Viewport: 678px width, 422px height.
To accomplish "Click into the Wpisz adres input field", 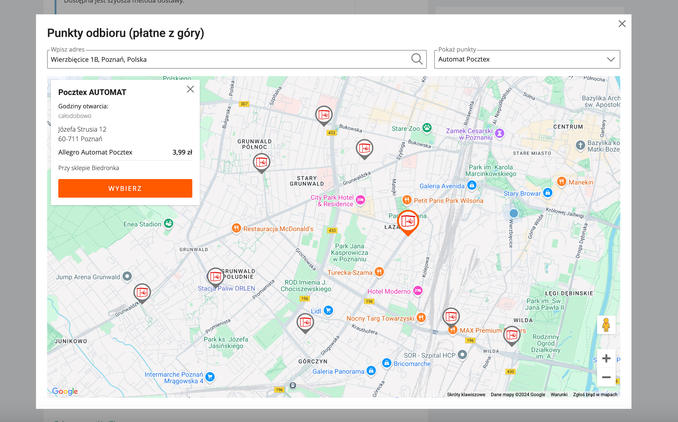I will (x=228, y=59).
